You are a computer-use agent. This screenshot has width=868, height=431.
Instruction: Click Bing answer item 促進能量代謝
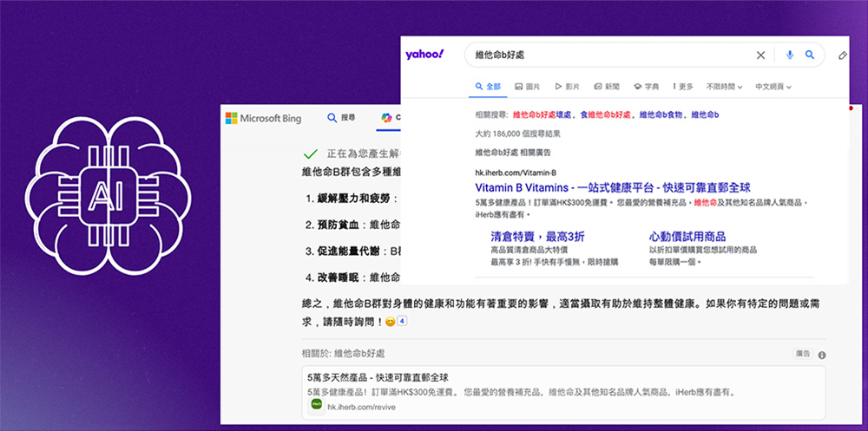pos(349,251)
